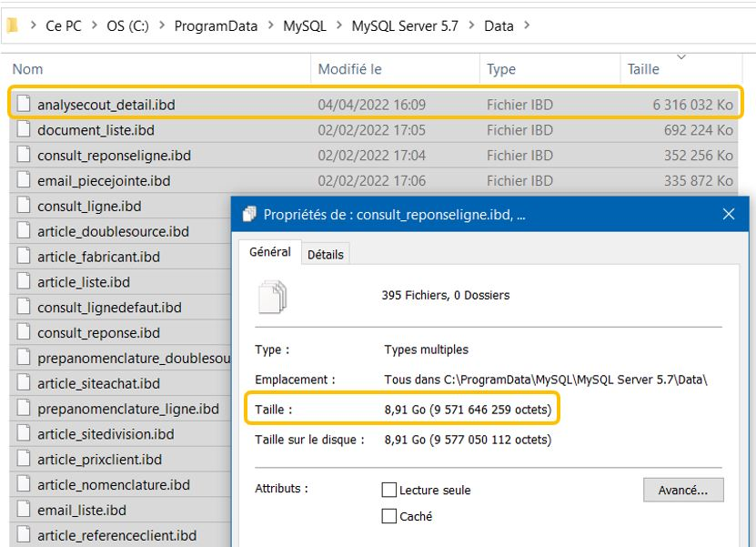The image size is (756, 547).
Task: Select the email_piecejointe.ibd file icon
Action: coord(25,181)
